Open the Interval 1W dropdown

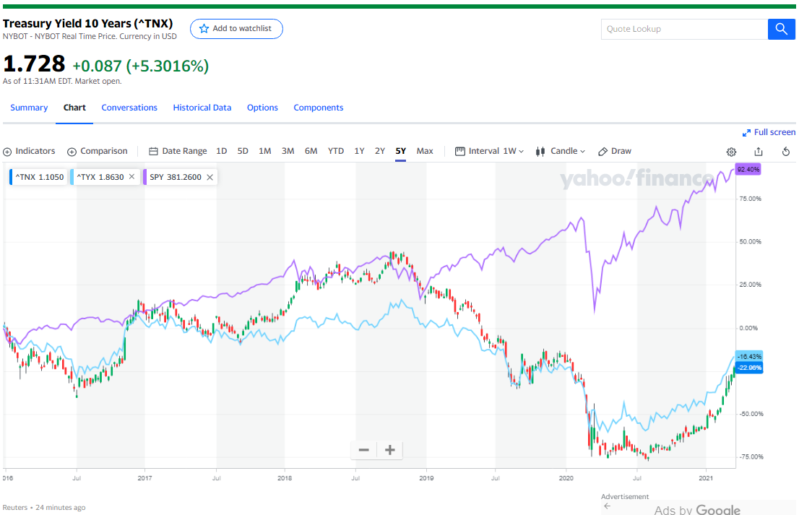[x=490, y=151]
